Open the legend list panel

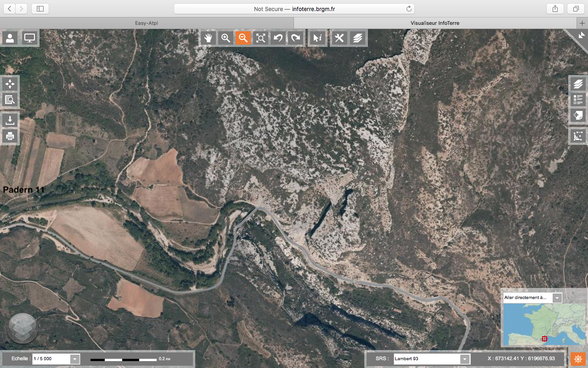tap(578, 99)
